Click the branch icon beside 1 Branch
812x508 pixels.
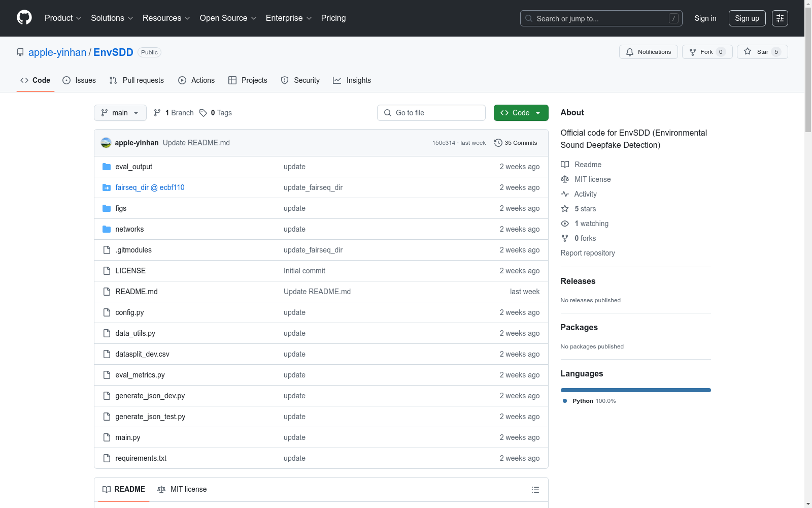coord(157,113)
